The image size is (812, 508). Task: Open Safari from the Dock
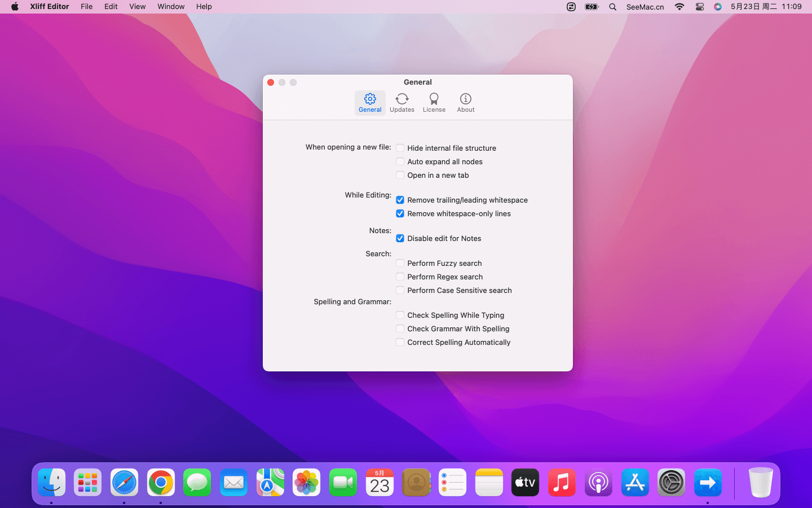tap(124, 483)
